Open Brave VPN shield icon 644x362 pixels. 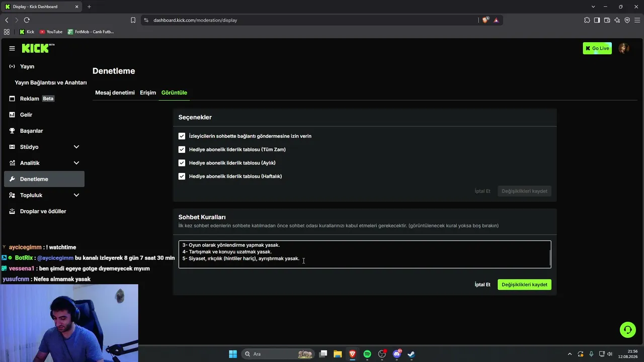coord(627,20)
